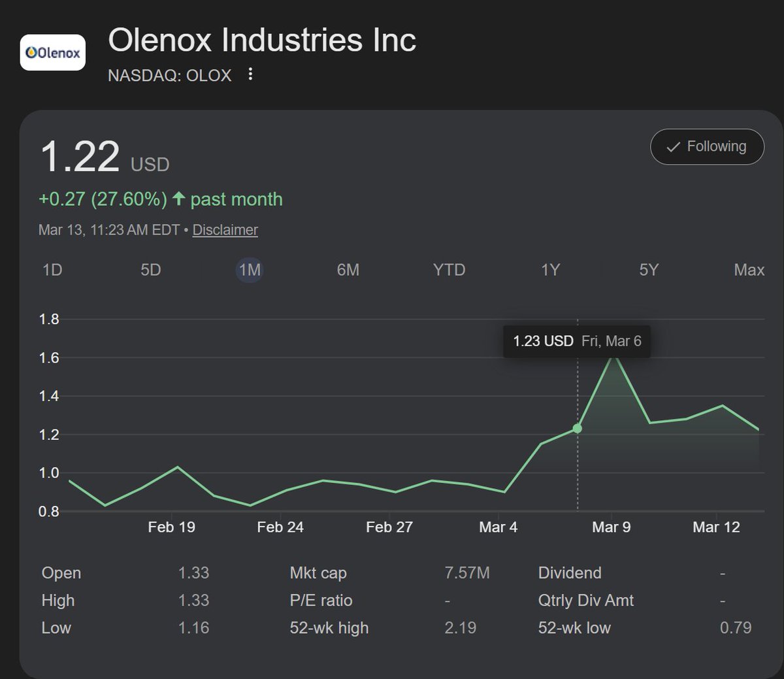Click the Mar 13, 11:23 AM EDT timestamp
784x679 pixels.
pyautogui.click(x=109, y=230)
